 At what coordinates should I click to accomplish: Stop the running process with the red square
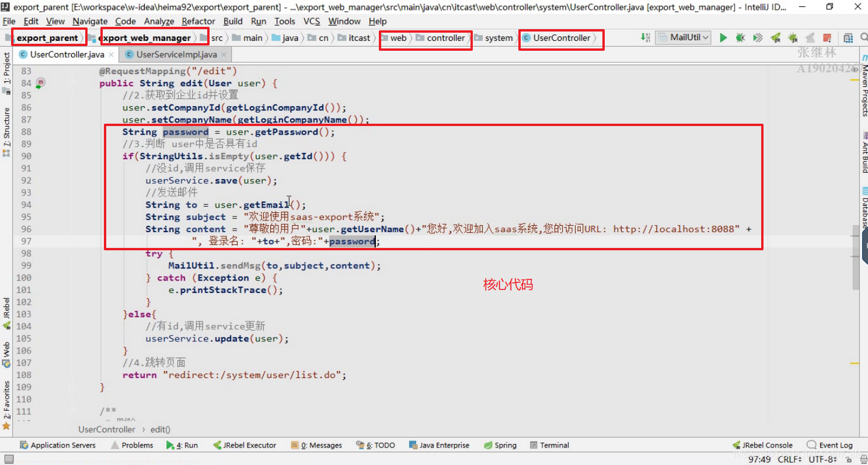(827, 38)
